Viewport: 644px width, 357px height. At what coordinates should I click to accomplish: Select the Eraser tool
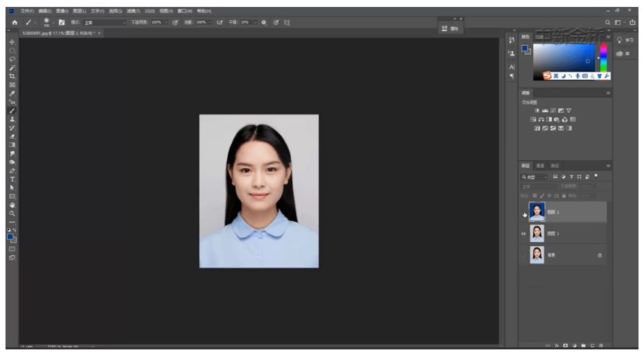click(12, 136)
